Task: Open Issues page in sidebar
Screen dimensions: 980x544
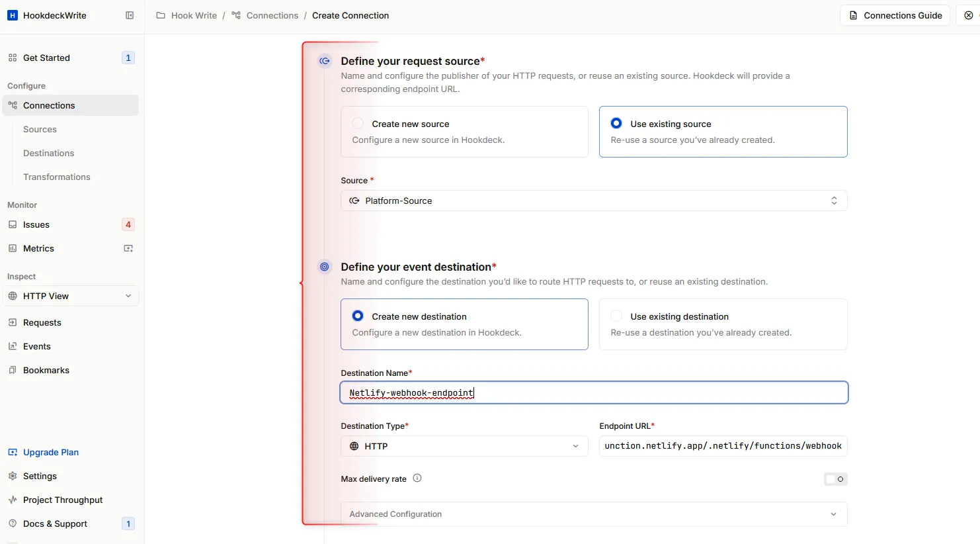Action: [x=71, y=224]
